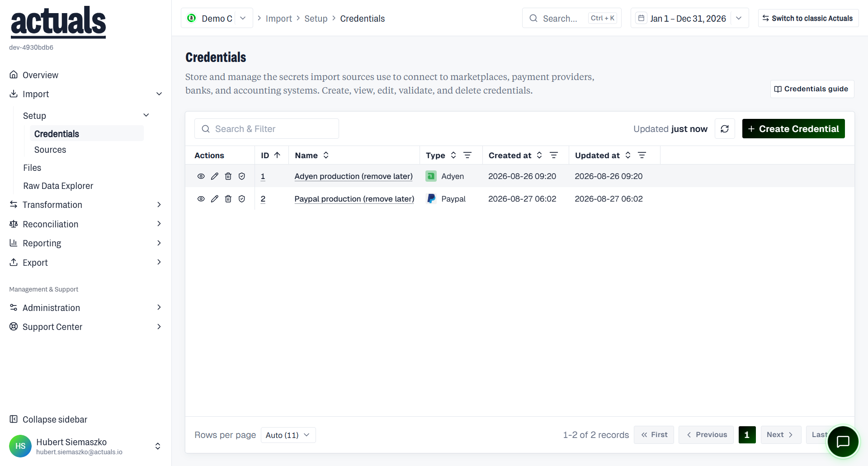Open Files in the sidebar
This screenshot has width=868, height=466.
click(32, 168)
